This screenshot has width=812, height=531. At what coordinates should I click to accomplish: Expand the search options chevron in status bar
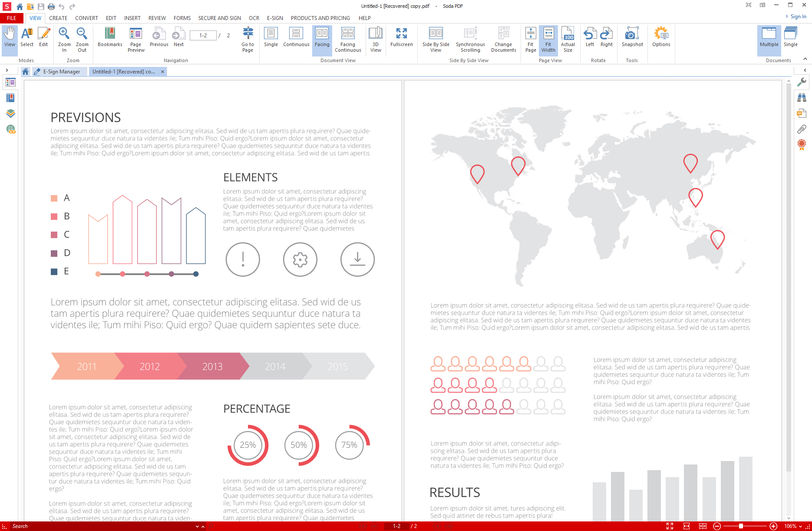(198, 526)
